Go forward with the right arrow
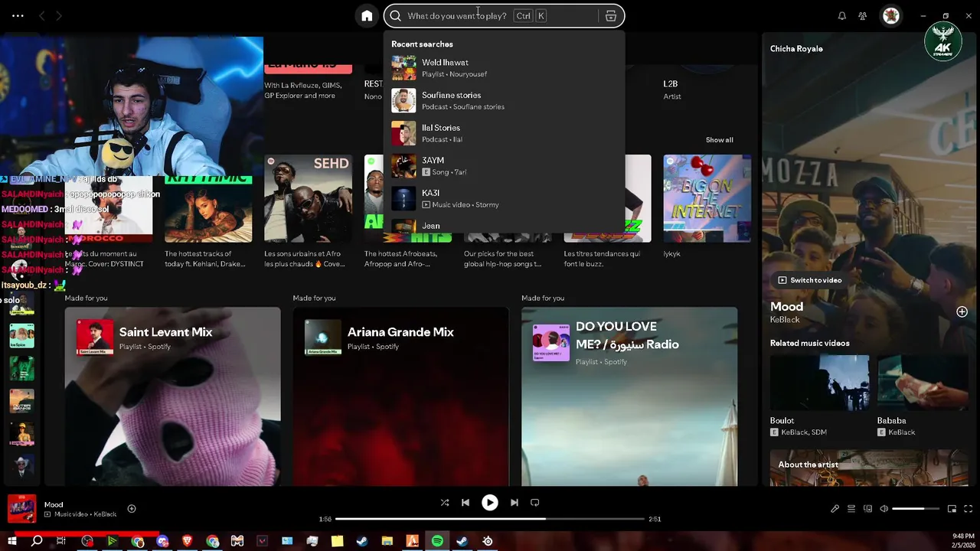980x551 pixels. [x=59, y=15]
